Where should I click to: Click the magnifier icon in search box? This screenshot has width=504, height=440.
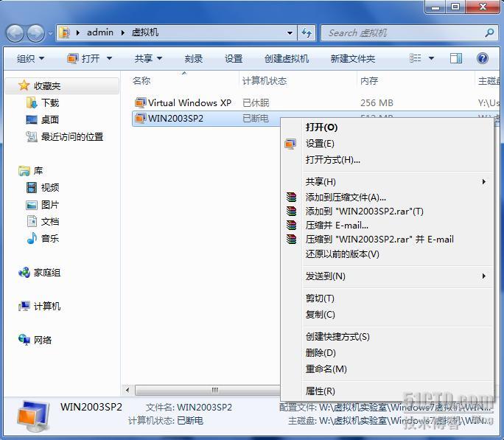(489, 32)
